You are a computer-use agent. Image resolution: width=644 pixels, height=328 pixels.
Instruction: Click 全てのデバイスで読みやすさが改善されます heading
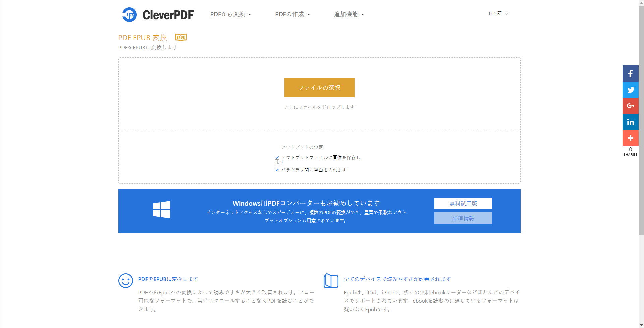[x=397, y=279]
